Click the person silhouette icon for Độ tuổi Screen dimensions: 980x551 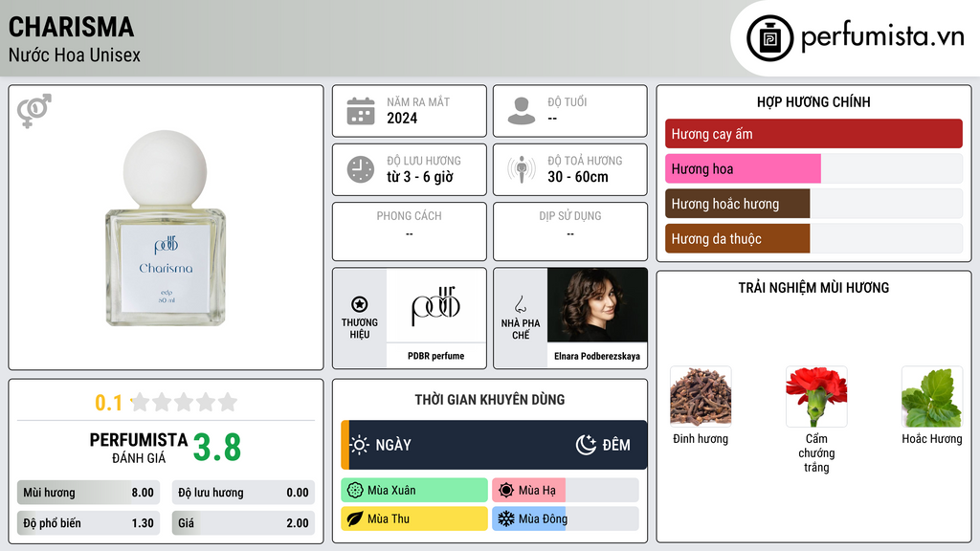click(x=522, y=111)
